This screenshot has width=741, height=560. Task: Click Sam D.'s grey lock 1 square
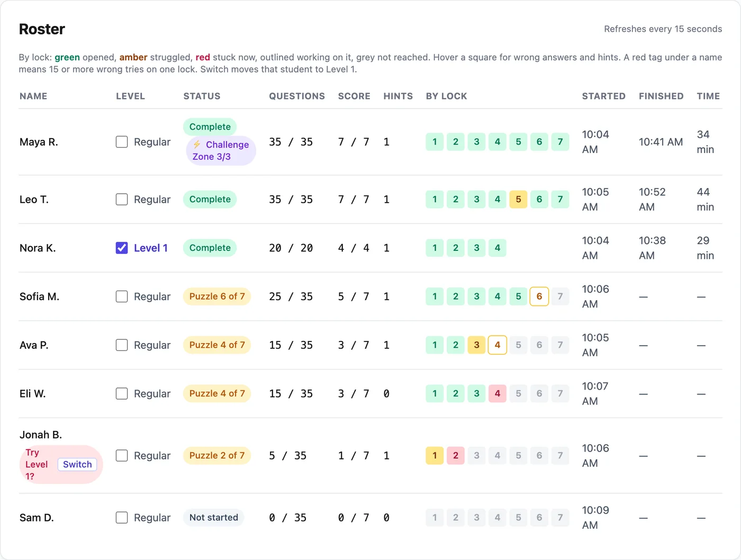(435, 518)
